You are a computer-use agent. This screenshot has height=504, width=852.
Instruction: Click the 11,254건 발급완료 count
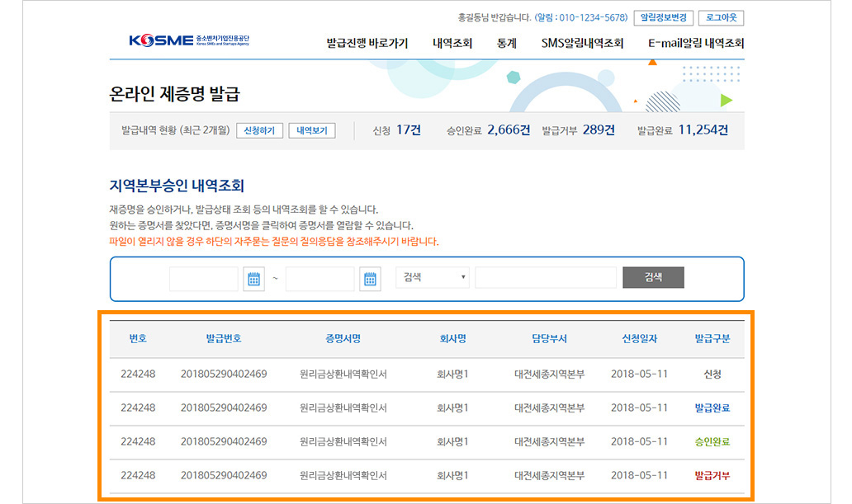pyautogui.click(x=703, y=130)
